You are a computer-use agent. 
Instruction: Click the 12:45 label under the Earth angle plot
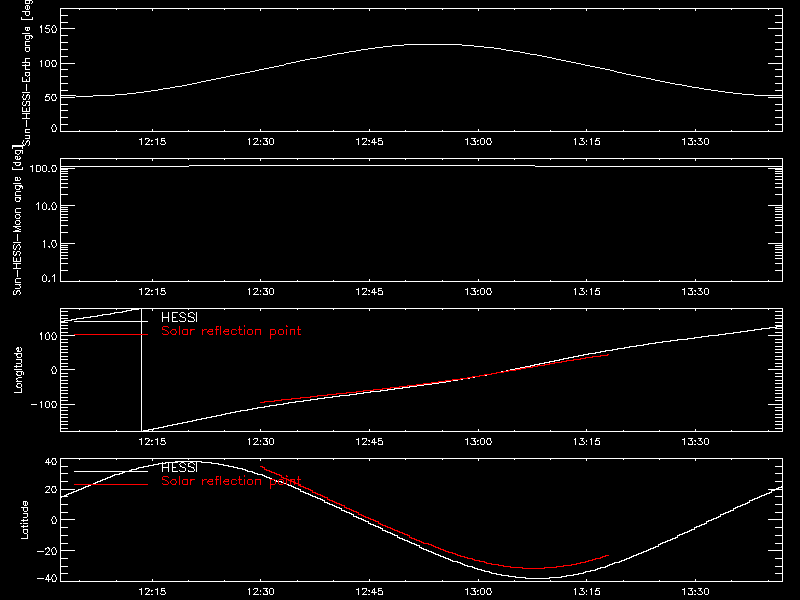click(x=369, y=141)
